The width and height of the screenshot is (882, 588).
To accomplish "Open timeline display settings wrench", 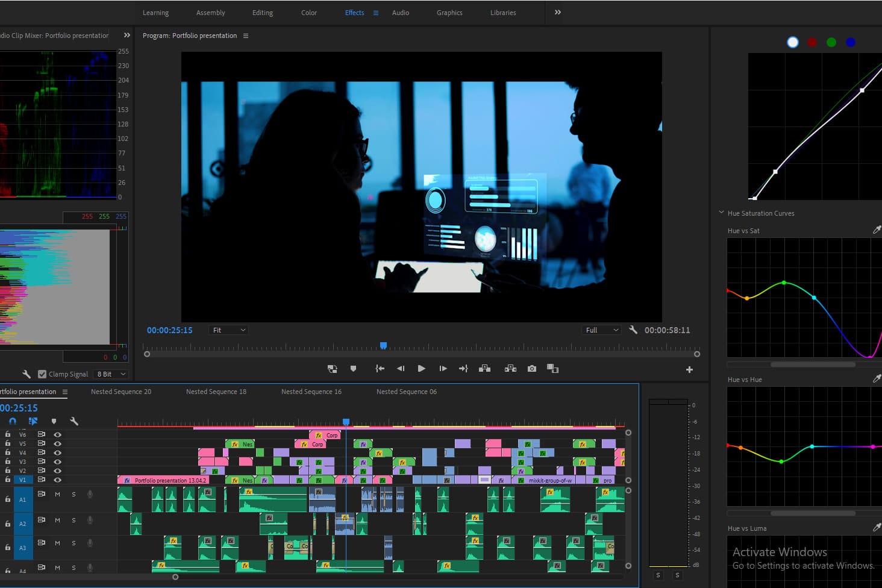I will 74,421.
